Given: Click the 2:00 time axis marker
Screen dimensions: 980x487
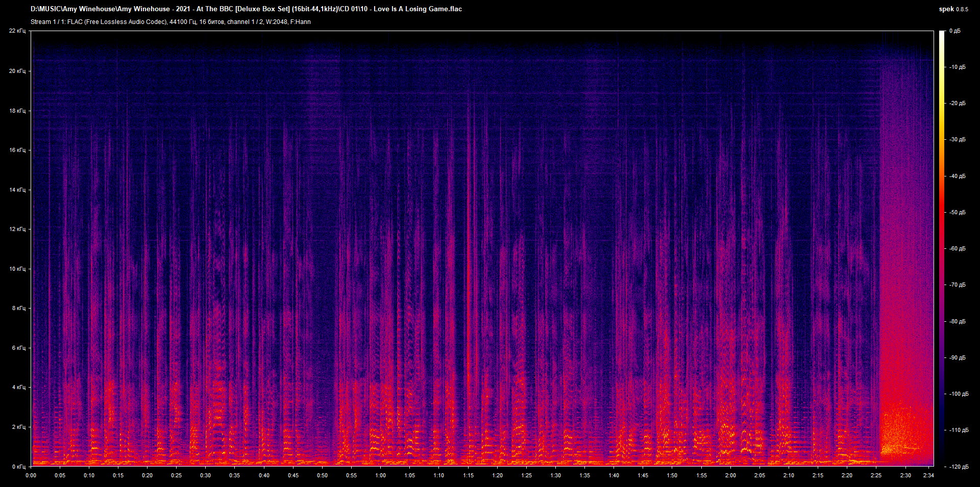Looking at the screenshot, I should pyautogui.click(x=730, y=475).
